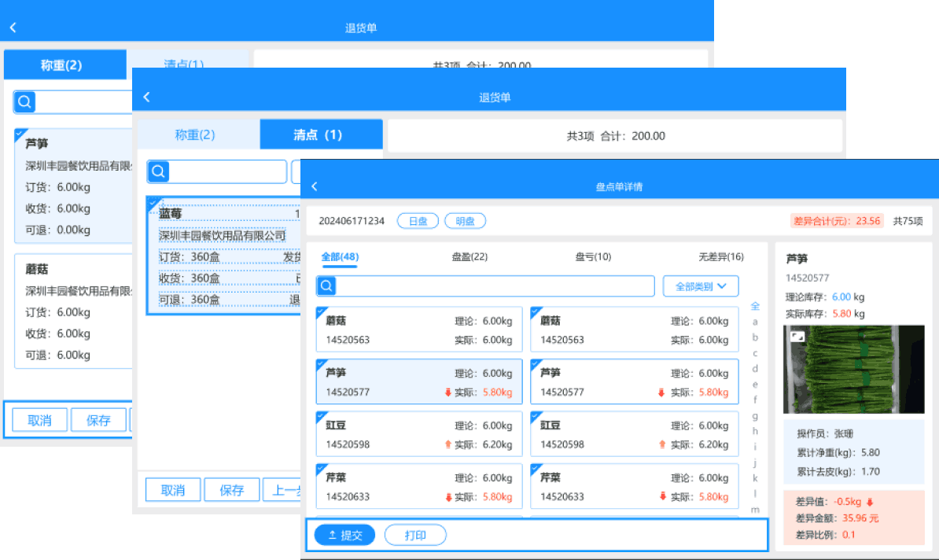This screenshot has height=560, width=939.
Task: Click back arrow in rearmost 退货单 window
Action: coord(13,28)
